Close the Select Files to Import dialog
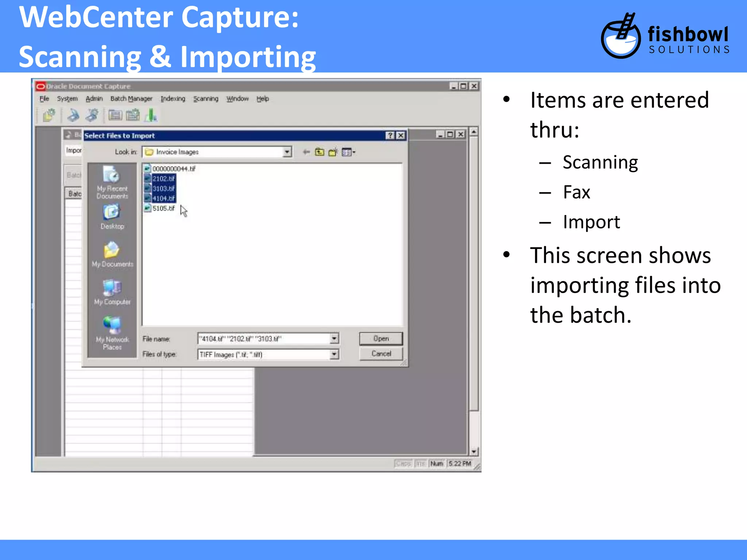The width and height of the screenshot is (747, 560). tap(401, 136)
